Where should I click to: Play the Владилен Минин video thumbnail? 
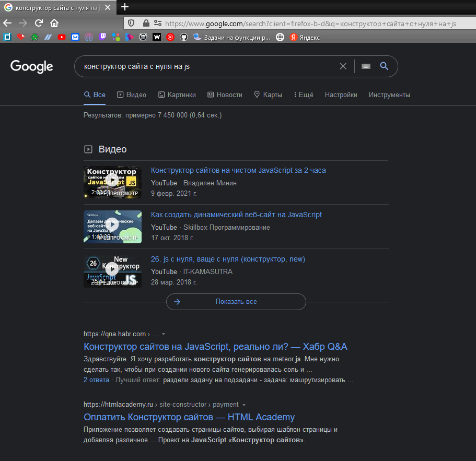click(113, 182)
